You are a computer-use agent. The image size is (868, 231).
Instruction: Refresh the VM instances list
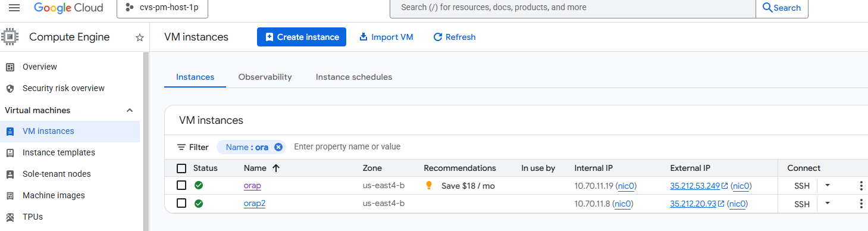[455, 37]
